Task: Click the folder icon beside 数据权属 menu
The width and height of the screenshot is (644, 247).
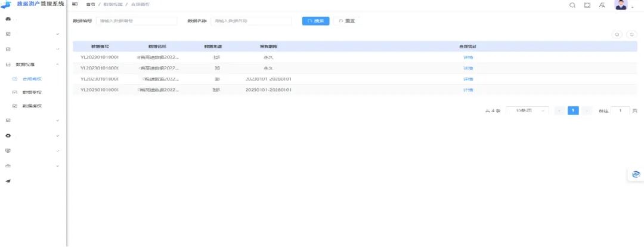Action: pos(8,64)
